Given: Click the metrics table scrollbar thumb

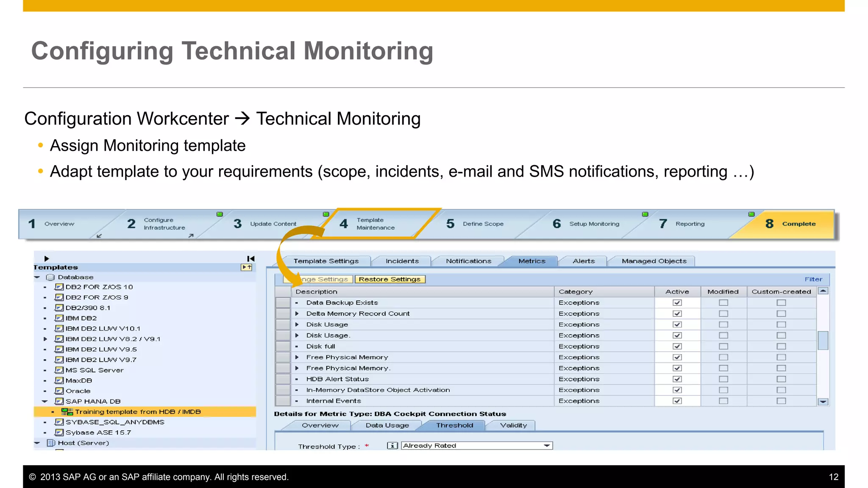Looking at the screenshot, I should tap(823, 340).
